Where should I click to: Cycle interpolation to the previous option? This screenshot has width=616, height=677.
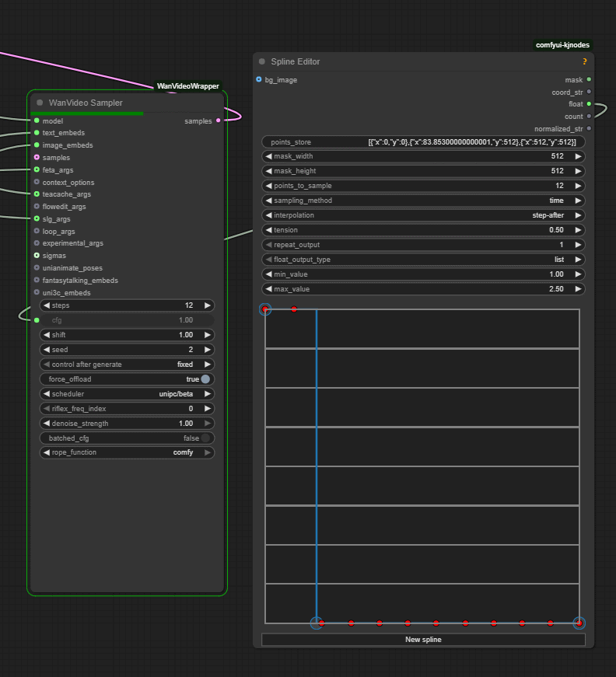pyautogui.click(x=268, y=215)
